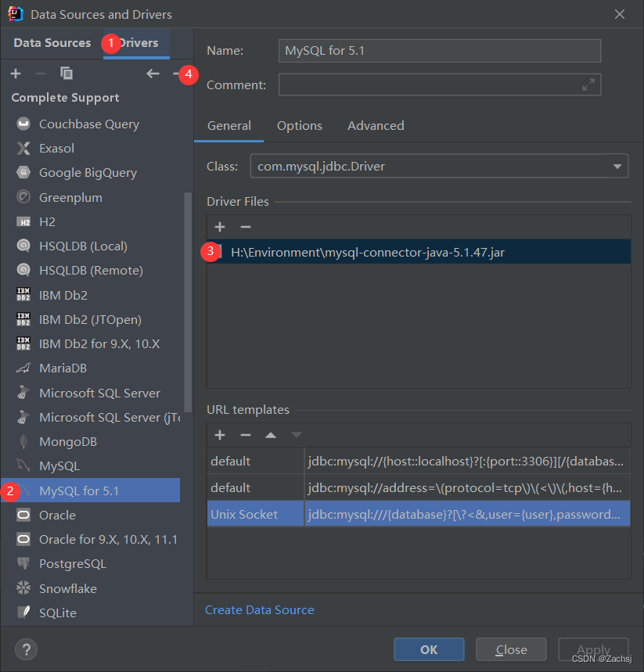
Task: Open help with the question mark icon
Action: point(26,650)
